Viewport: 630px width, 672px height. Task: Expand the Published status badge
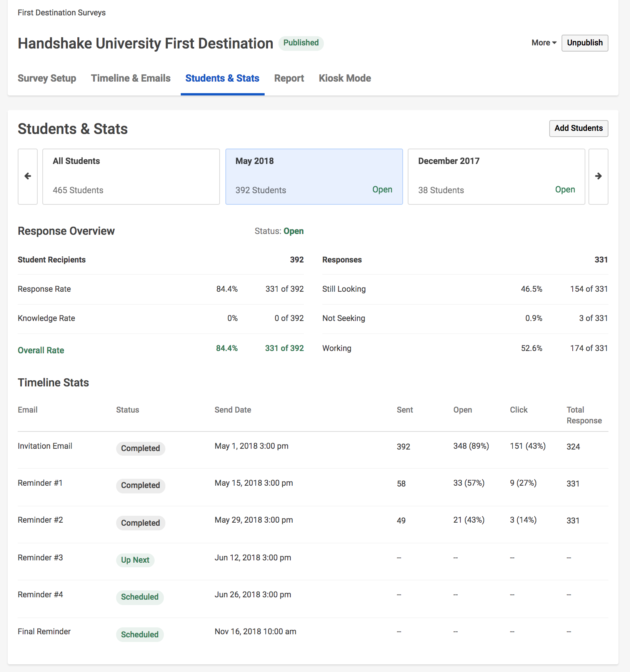[x=301, y=43]
